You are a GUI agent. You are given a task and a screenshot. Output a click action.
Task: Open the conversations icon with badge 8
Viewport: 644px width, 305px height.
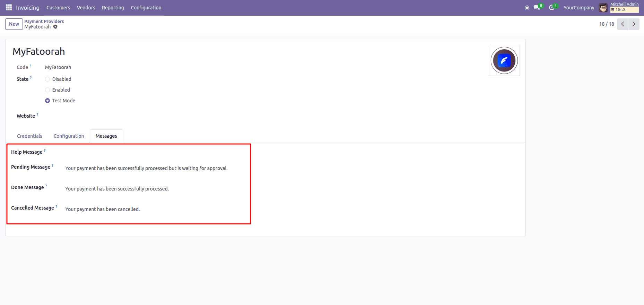(x=538, y=7)
